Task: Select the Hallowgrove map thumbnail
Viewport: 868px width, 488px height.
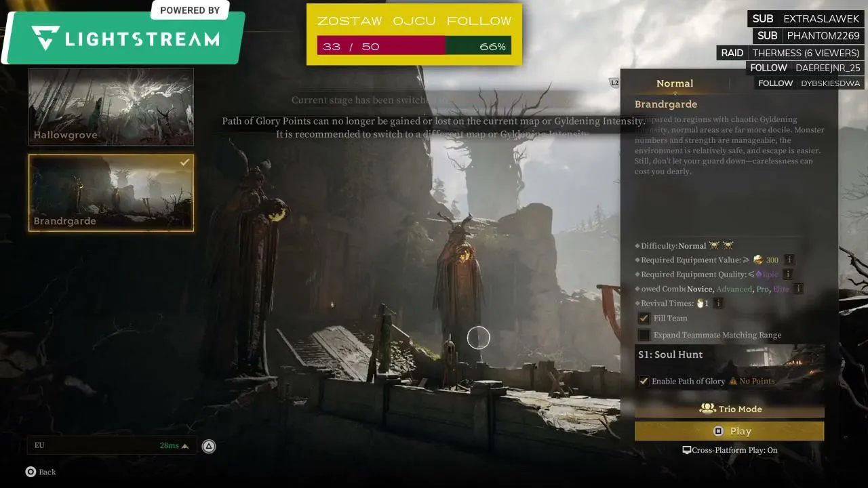Action: point(111,107)
